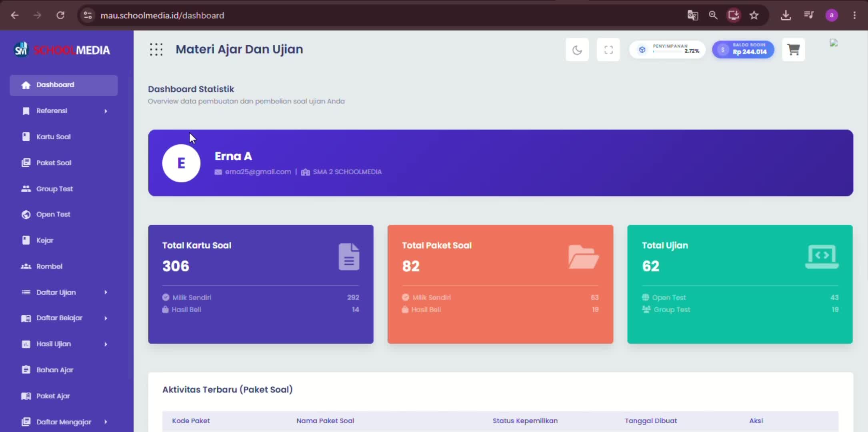This screenshot has width=868, height=432.
Task: Click 'Tanggal Dibuat' column header
Action: coord(651,421)
